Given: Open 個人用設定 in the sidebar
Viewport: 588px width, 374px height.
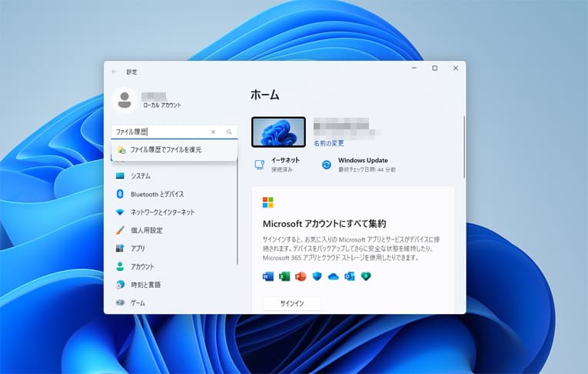Looking at the screenshot, I should click(146, 230).
